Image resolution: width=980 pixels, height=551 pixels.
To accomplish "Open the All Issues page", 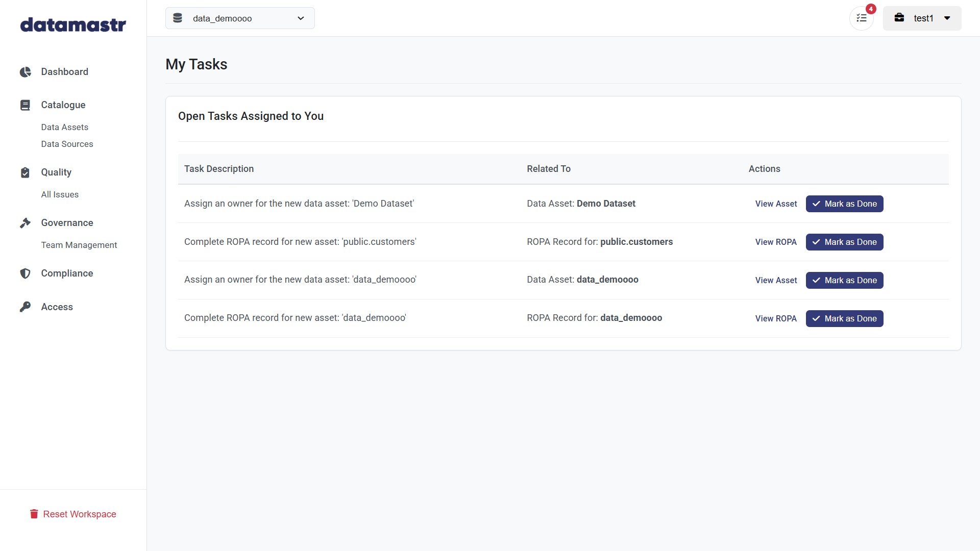I will (x=60, y=194).
